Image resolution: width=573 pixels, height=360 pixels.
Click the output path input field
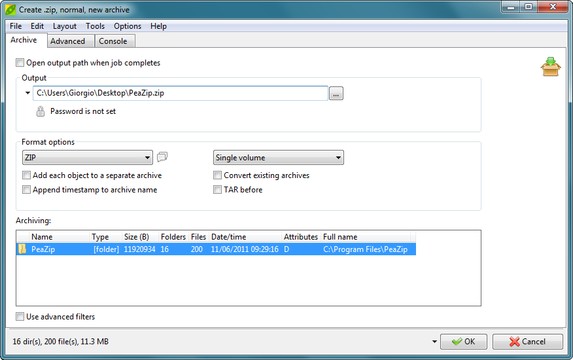click(x=181, y=93)
